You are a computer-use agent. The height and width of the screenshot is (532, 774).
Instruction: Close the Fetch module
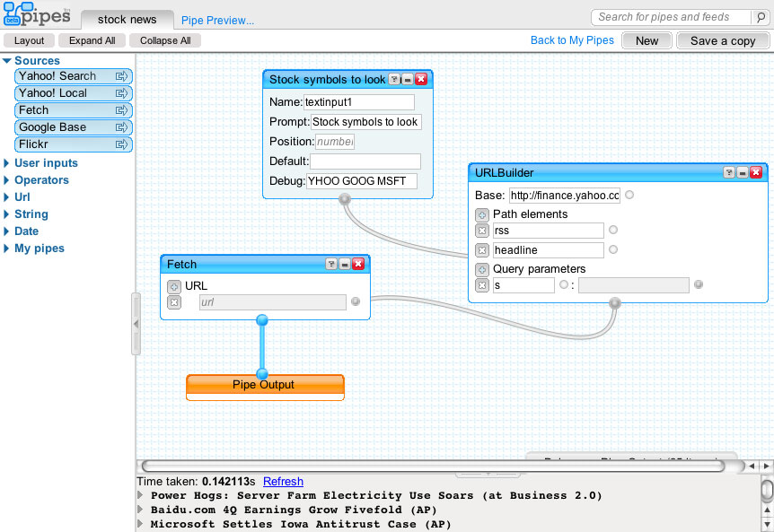pyautogui.click(x=358, y=264)
